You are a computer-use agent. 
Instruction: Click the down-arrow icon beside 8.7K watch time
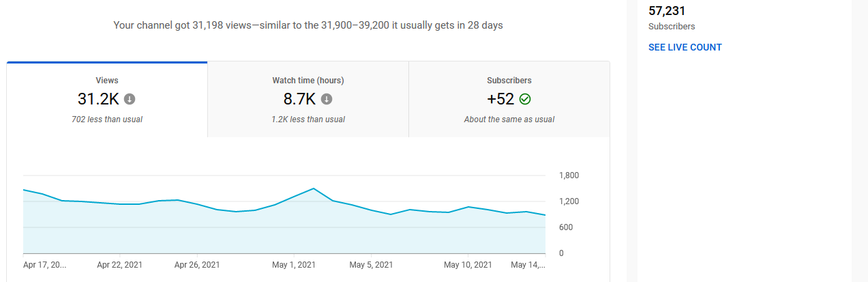(327, 99)
